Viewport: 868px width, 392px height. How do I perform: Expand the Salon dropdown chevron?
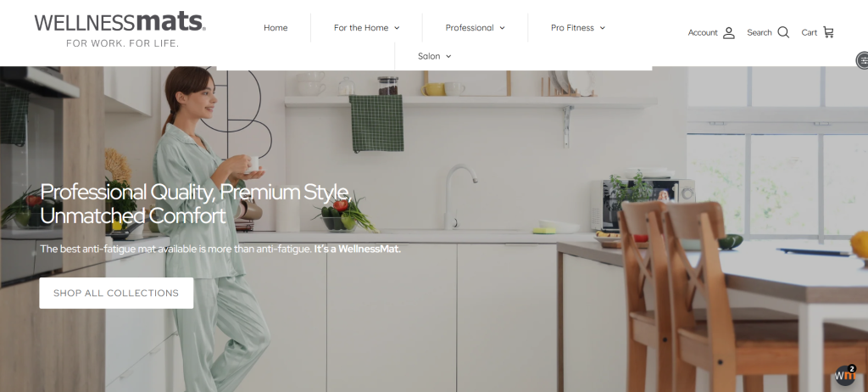448,57
